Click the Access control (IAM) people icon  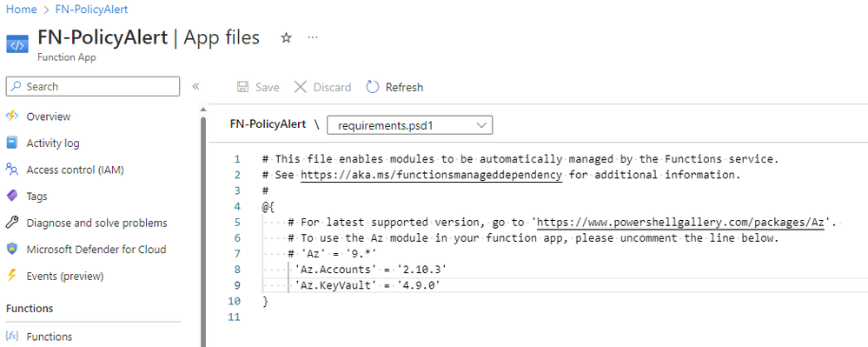click(11, 170)
